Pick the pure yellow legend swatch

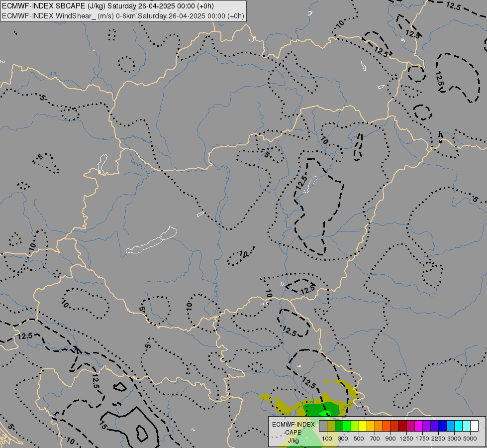(363, 426)
